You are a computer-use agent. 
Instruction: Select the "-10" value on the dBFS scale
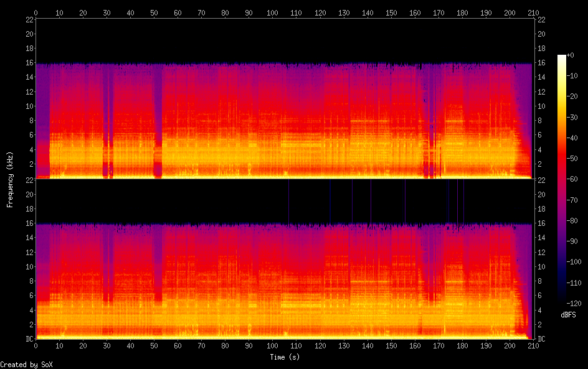[572, 76]
